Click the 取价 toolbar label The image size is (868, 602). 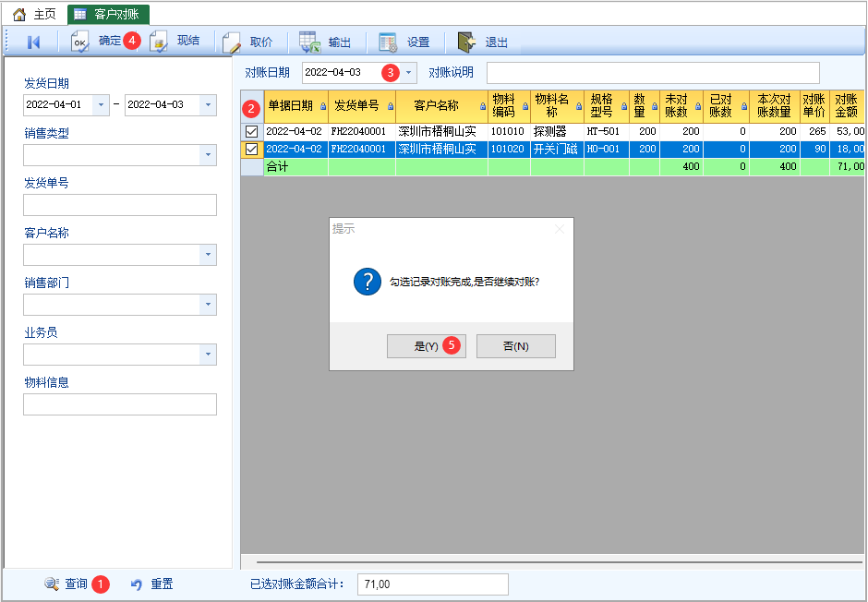coord(261,42)
